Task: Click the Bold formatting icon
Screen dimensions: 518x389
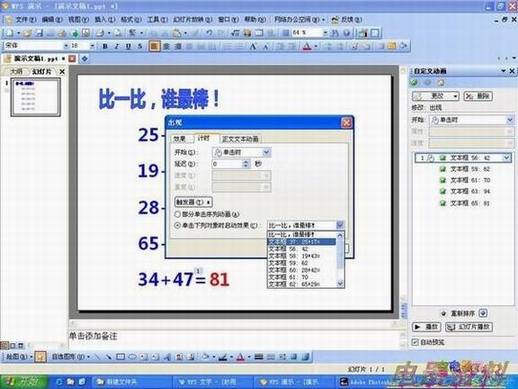Action: [105, 46]
